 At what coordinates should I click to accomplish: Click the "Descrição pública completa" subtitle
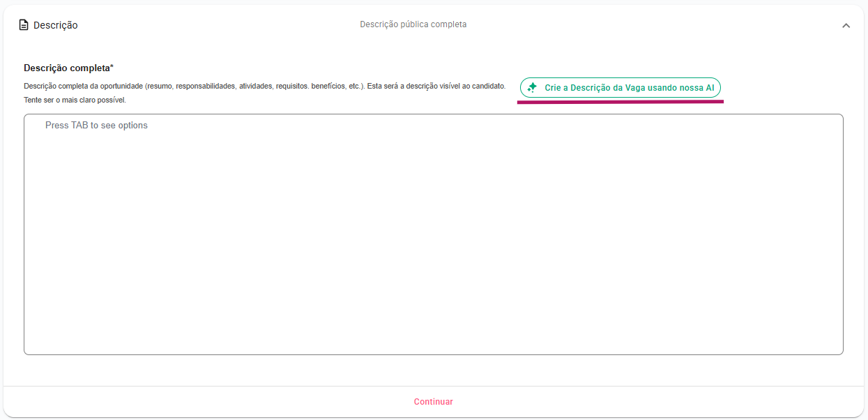point(413,24)
